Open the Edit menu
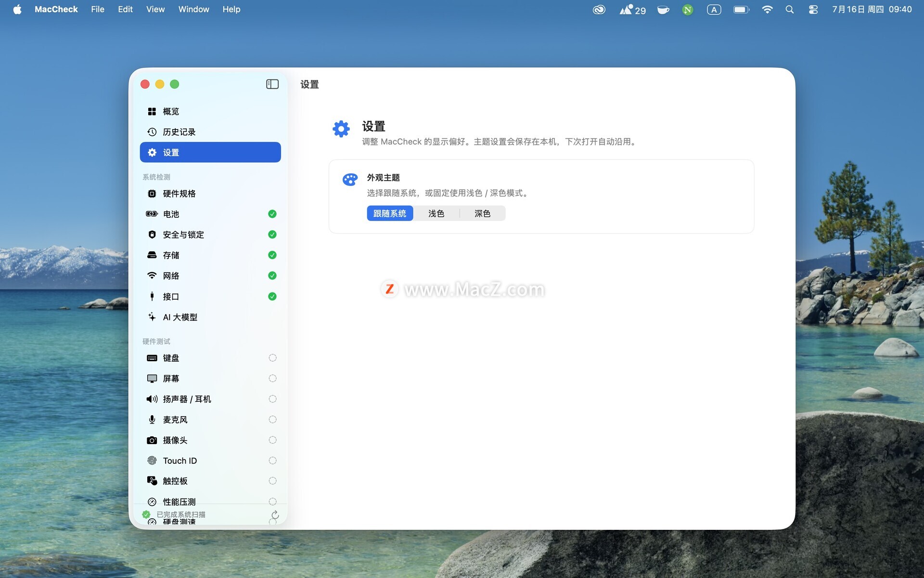 (125, 10)
